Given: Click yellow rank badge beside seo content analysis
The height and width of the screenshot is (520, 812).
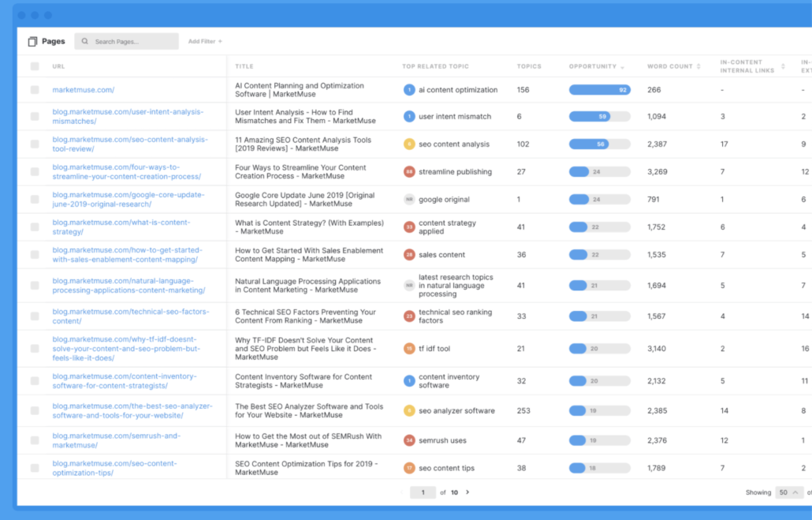Looking at the screenshot, I should [x=409, y=144].
